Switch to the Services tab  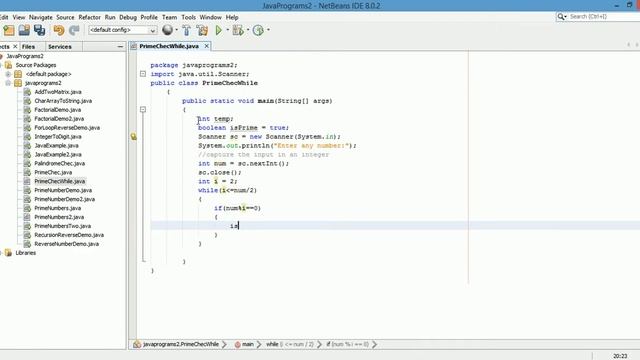coord(60,47)
